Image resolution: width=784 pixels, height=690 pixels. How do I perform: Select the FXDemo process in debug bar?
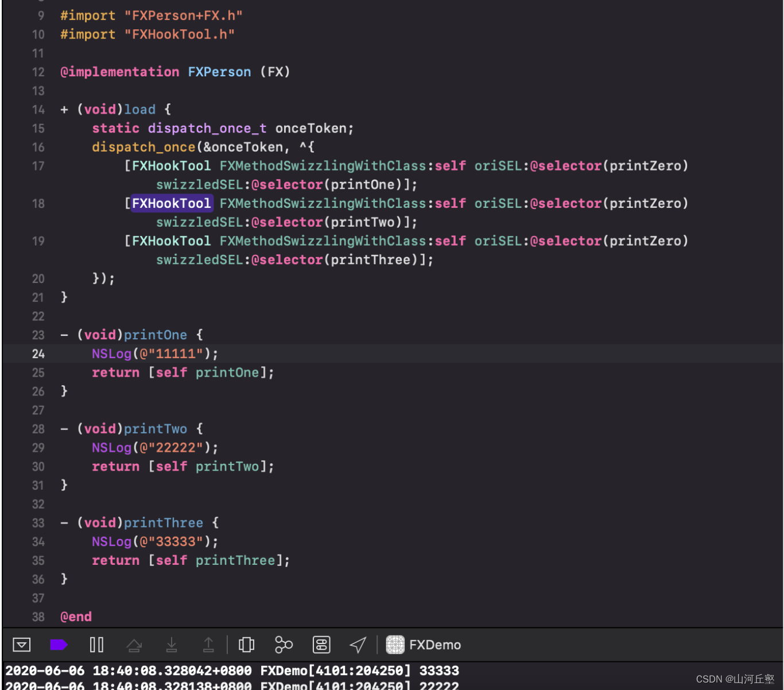(x=424, y=645)
